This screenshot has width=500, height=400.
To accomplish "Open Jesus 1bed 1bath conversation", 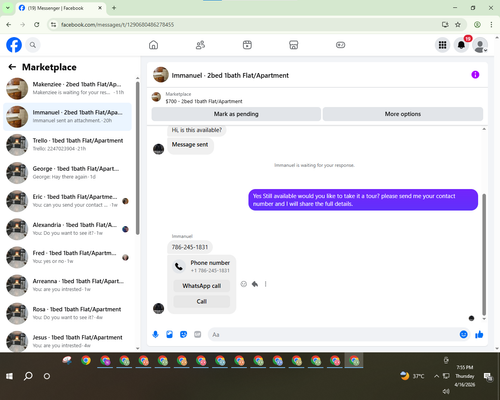I will coord(67,341).
